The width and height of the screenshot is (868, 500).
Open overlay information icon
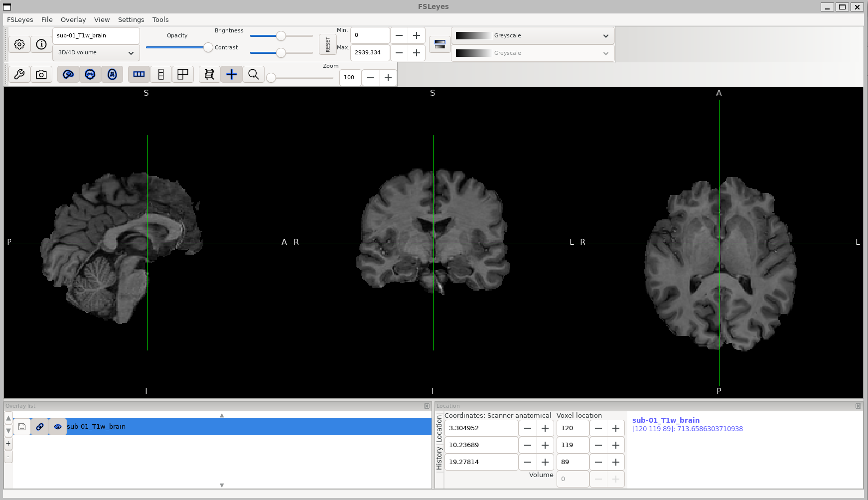tap(41, 44)
